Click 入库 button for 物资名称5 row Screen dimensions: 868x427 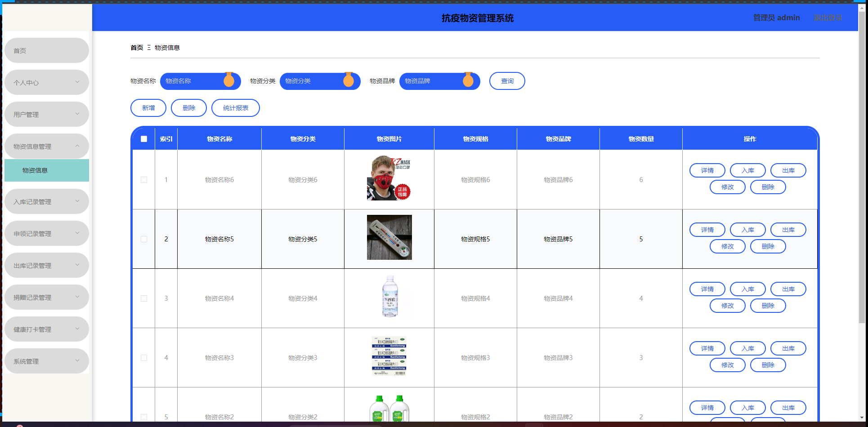tap(747, 230)
